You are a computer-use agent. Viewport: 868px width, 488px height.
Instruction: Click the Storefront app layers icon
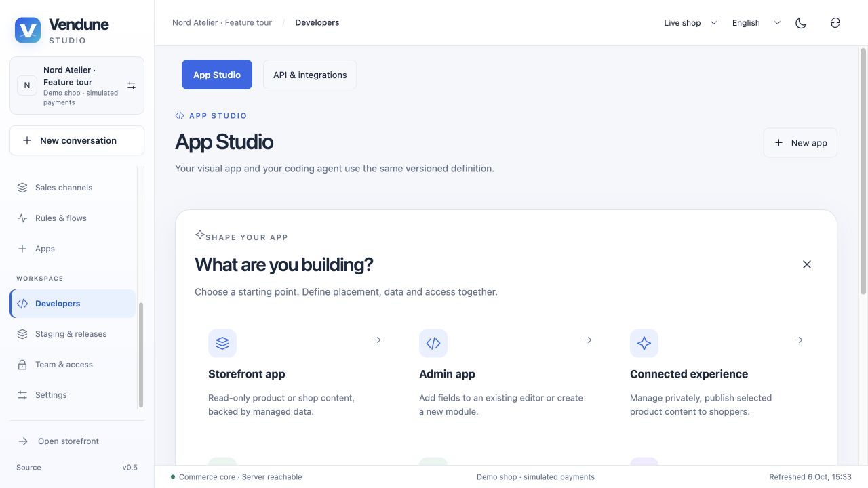pos(222,344)
